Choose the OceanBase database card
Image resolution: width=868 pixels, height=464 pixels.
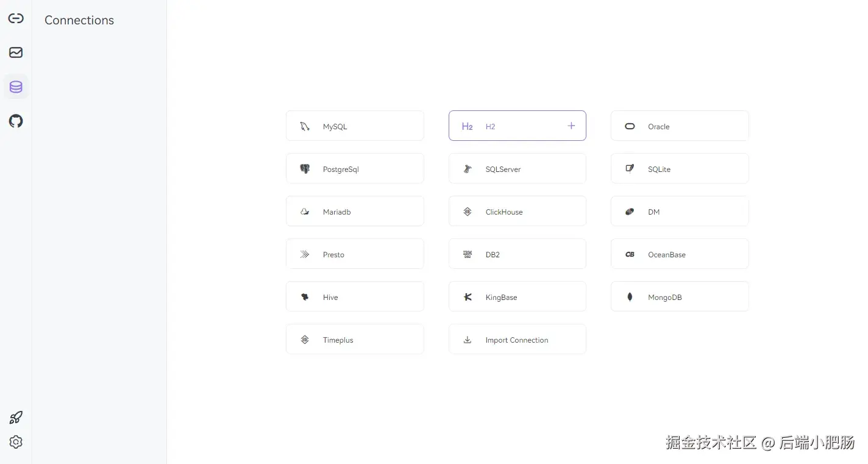tap(679, 254)
